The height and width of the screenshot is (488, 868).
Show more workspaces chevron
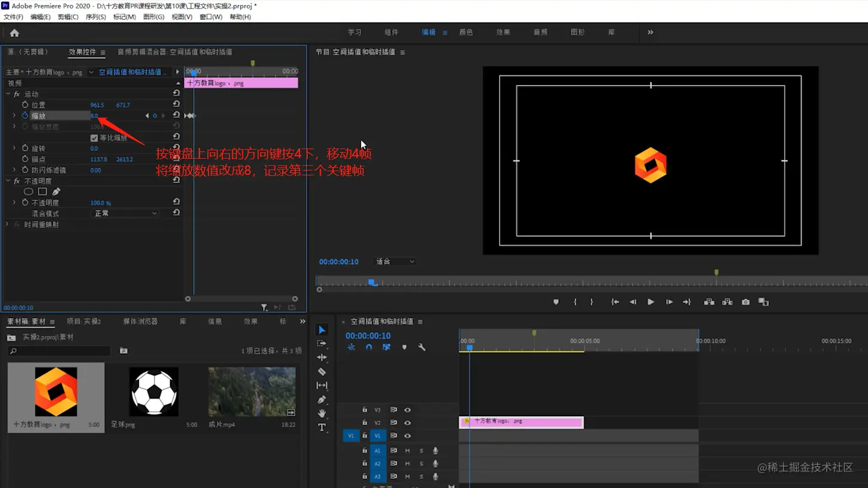point(651,32)
